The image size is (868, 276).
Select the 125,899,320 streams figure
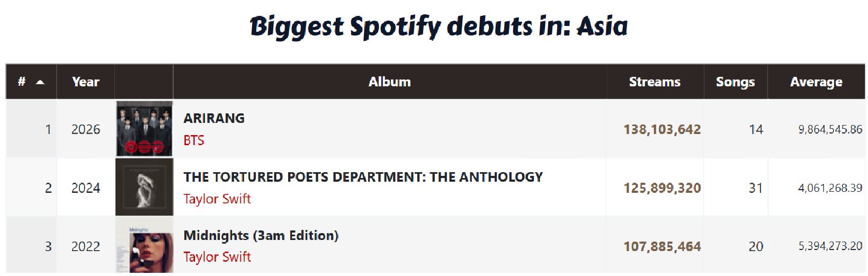pos(662,188)
